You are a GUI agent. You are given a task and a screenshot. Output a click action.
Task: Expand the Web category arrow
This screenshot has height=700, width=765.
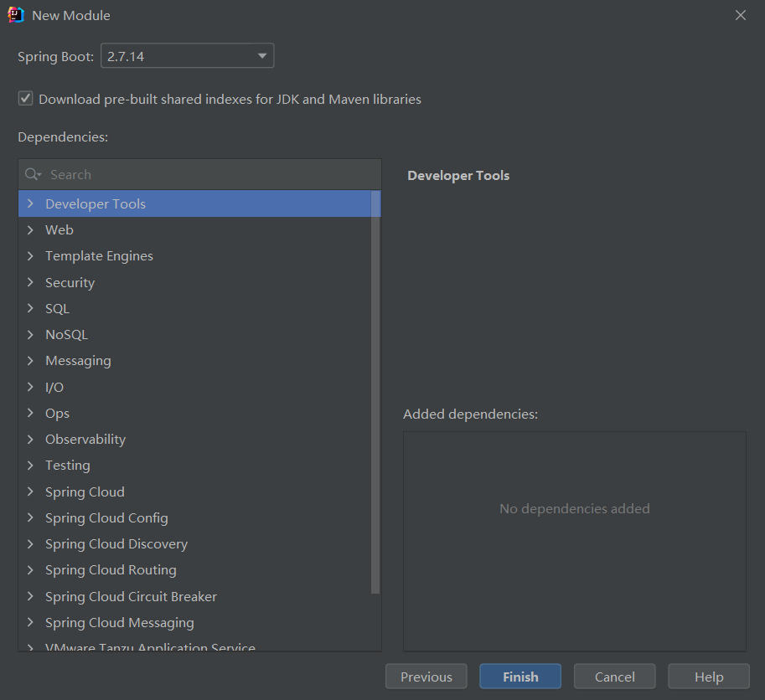point(30,230)
